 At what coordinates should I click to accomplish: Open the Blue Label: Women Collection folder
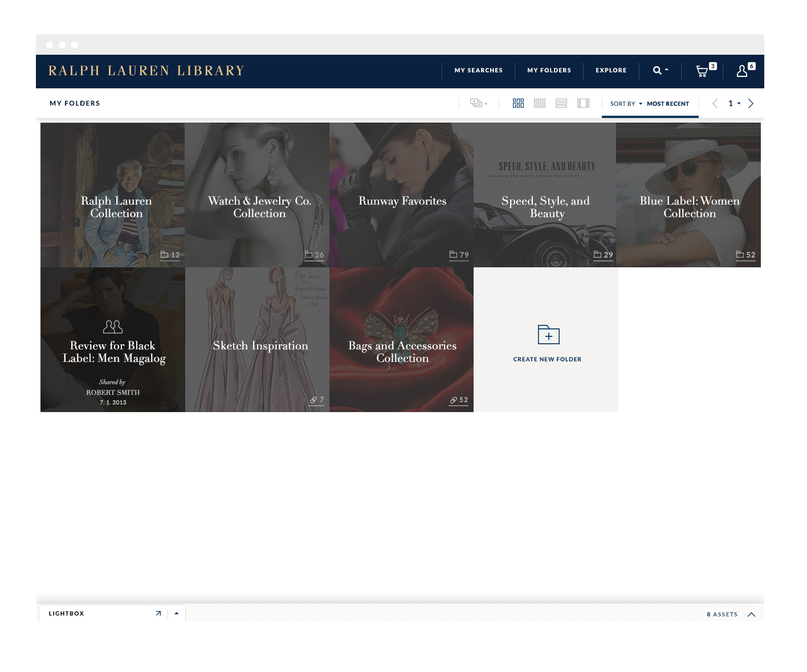tap(688, 195)
